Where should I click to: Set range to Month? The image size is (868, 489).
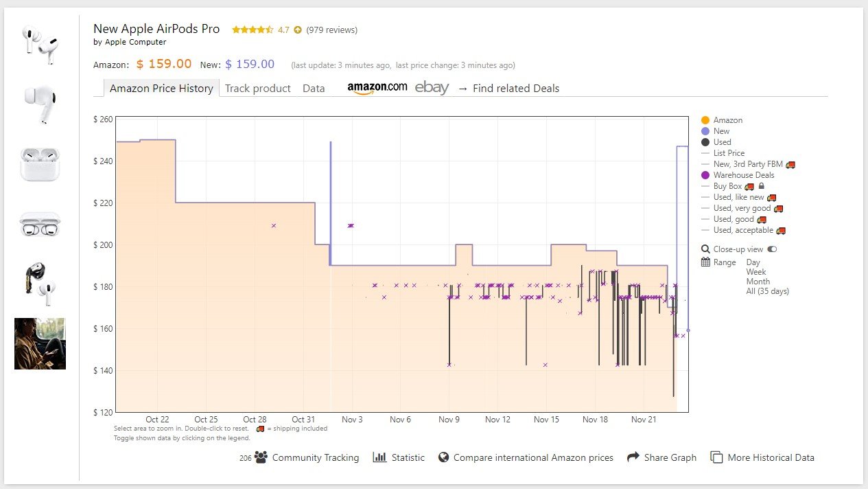click(x=758, y=282)
